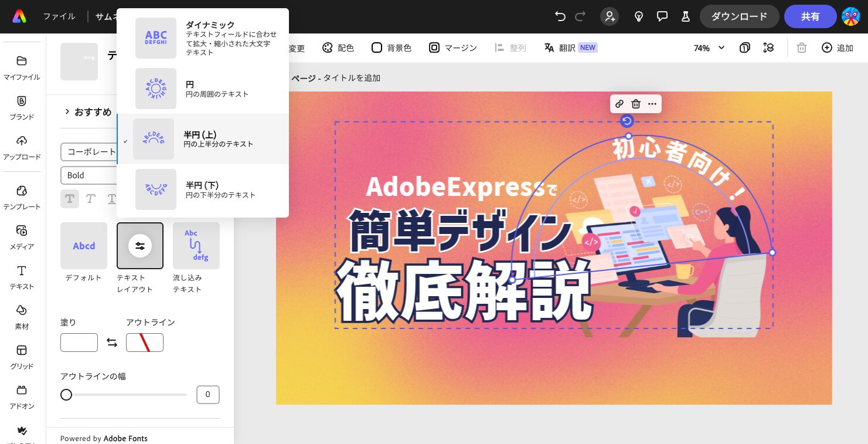
Task: Click the 共有 share button
Action: pos(811,16)
